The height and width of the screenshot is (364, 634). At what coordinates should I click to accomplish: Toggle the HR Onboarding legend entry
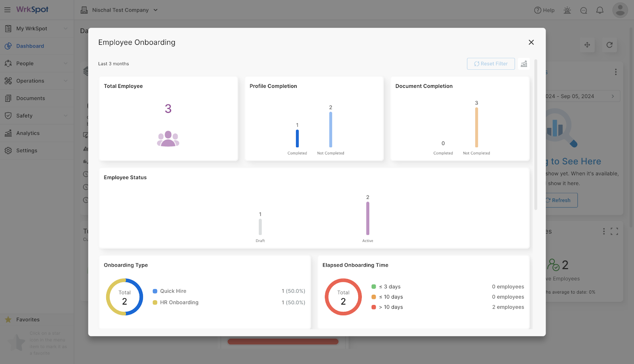pyautogui.click(x=179, y=302)
